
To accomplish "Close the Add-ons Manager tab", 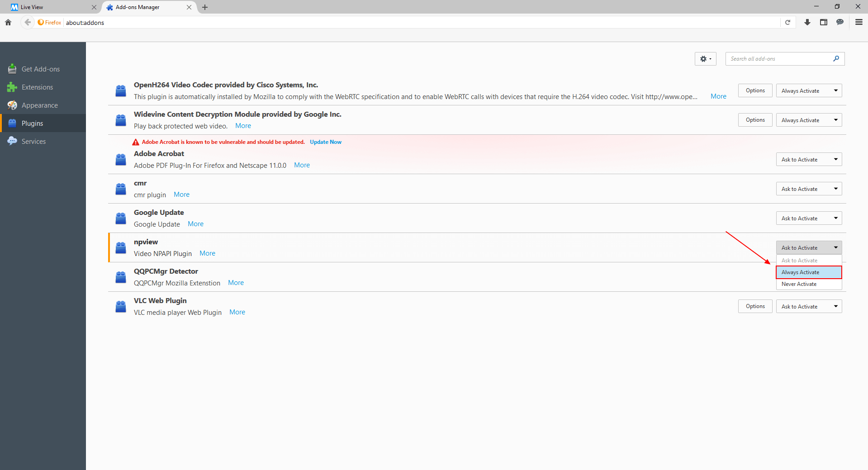I will click(x=189, y=7).
